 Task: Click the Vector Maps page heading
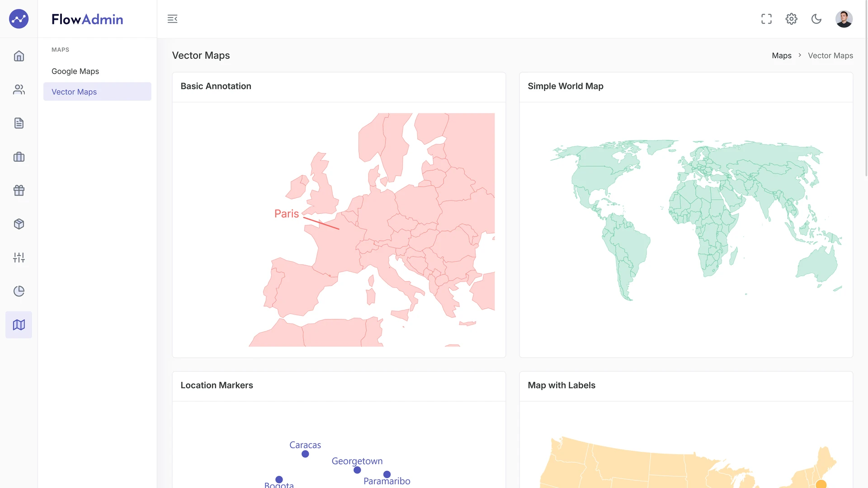(201, 56)
